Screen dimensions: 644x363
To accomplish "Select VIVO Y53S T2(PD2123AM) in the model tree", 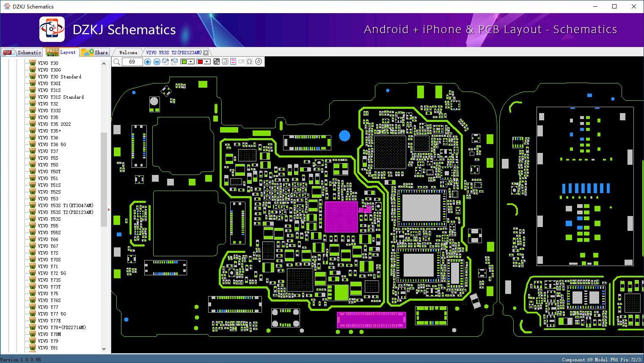I will (66, 212).
